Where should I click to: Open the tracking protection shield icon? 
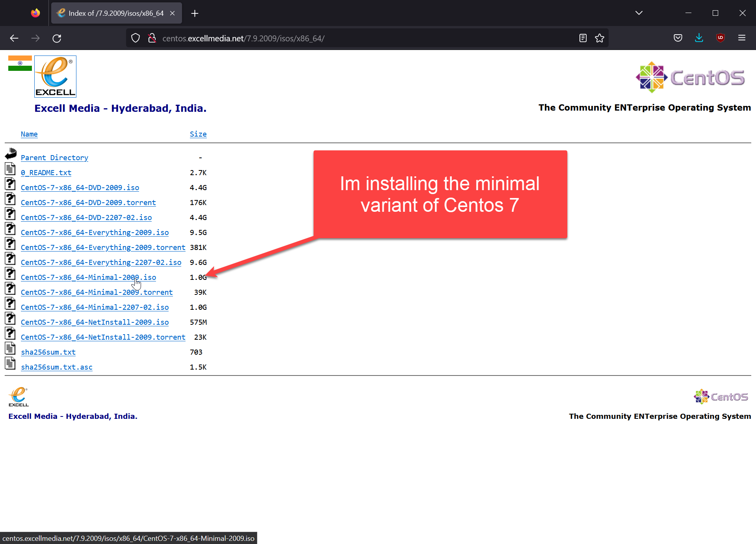(136, 38)
